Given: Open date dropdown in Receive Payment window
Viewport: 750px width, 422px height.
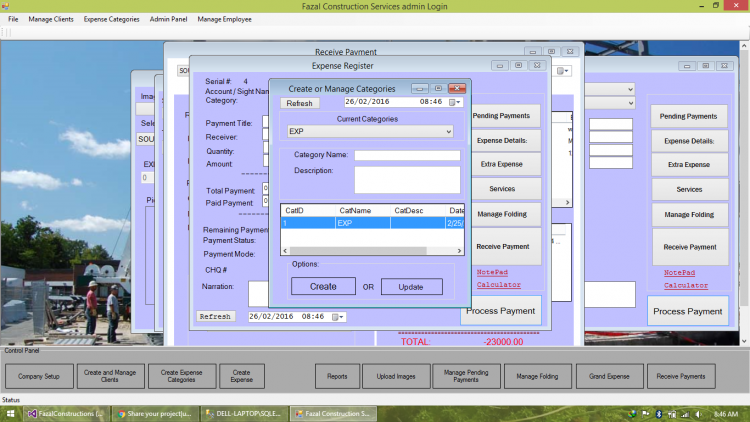Looking at the screenshot, I should tap(562, 71).
